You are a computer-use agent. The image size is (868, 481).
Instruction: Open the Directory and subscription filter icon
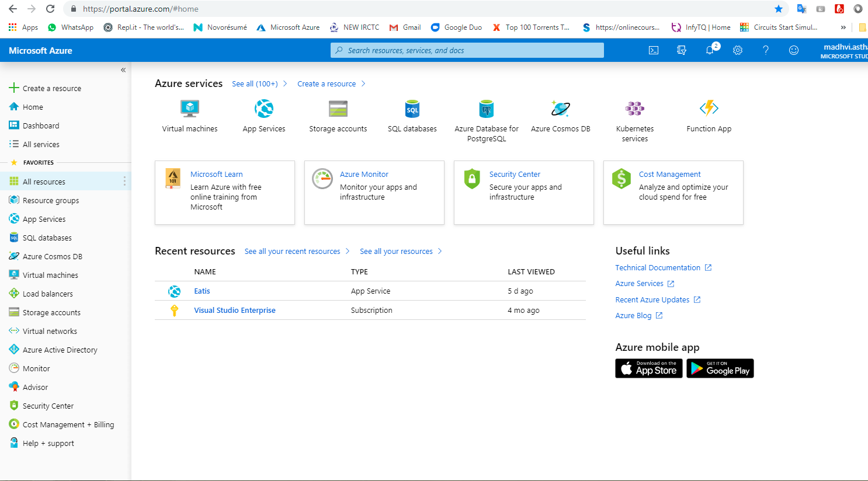point(682,50)
